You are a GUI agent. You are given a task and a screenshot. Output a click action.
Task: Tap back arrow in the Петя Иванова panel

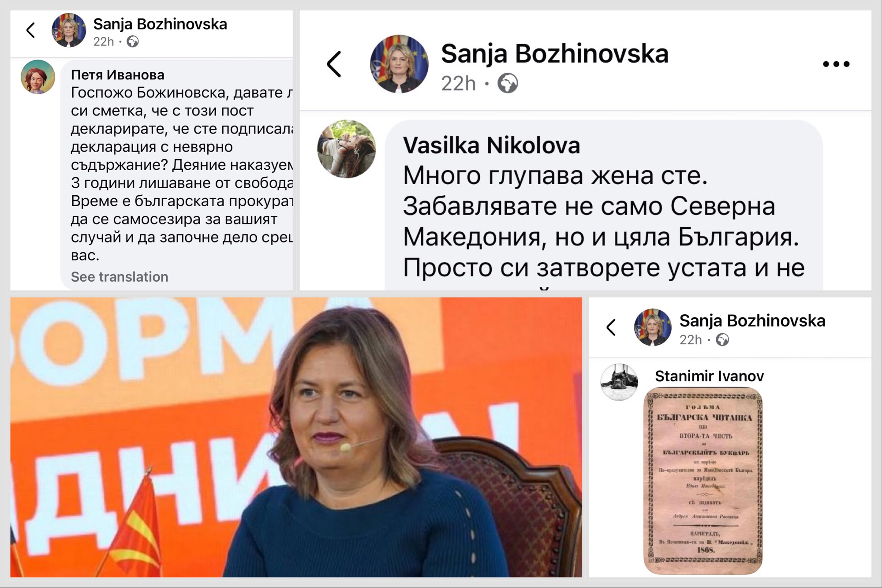pos(30,30)
